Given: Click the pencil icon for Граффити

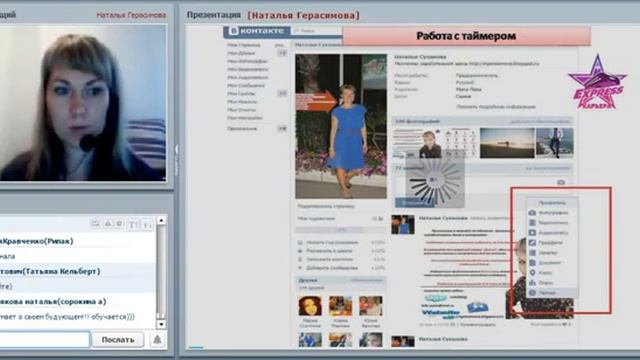Looking at the screenshot, I should point(532,242).
